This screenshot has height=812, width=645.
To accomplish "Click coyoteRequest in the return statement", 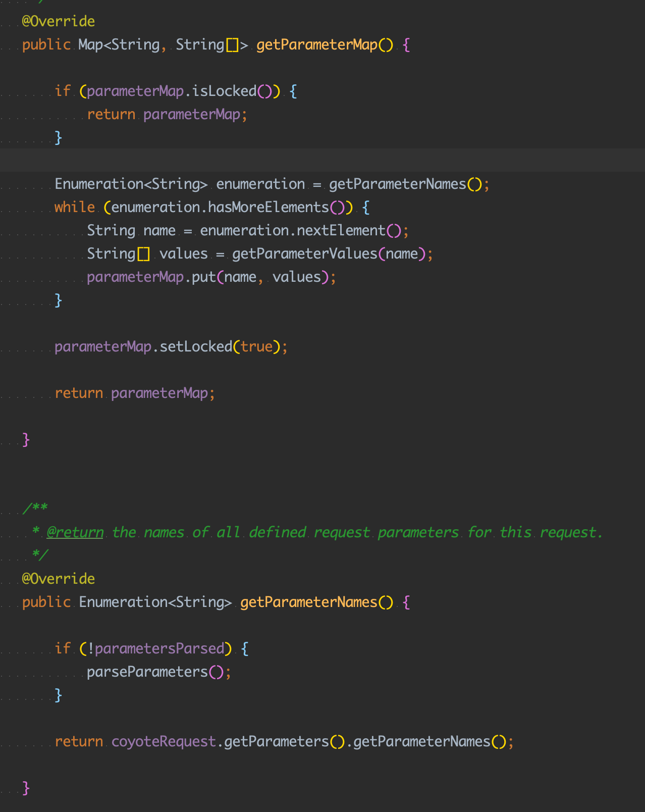I will coord(164,741).
